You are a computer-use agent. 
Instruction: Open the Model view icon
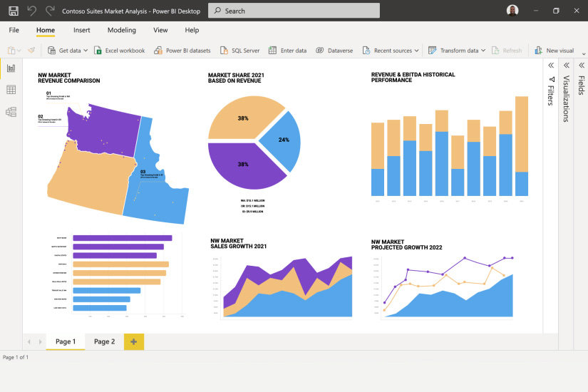click(x=11, y=112)
